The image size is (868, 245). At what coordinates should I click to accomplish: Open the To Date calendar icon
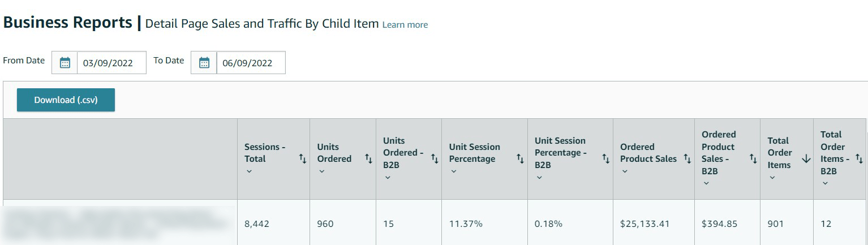click(x=204, y=63)
